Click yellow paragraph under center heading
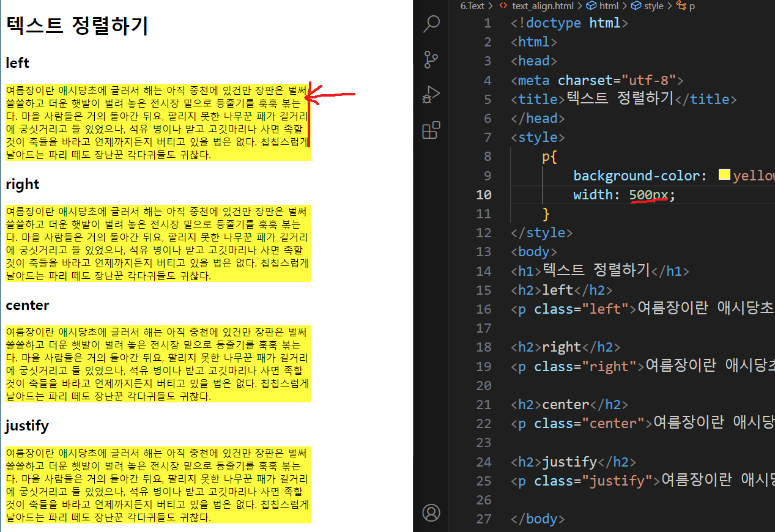775x532 pixels. pyautogui.click(x=158, y=364)
